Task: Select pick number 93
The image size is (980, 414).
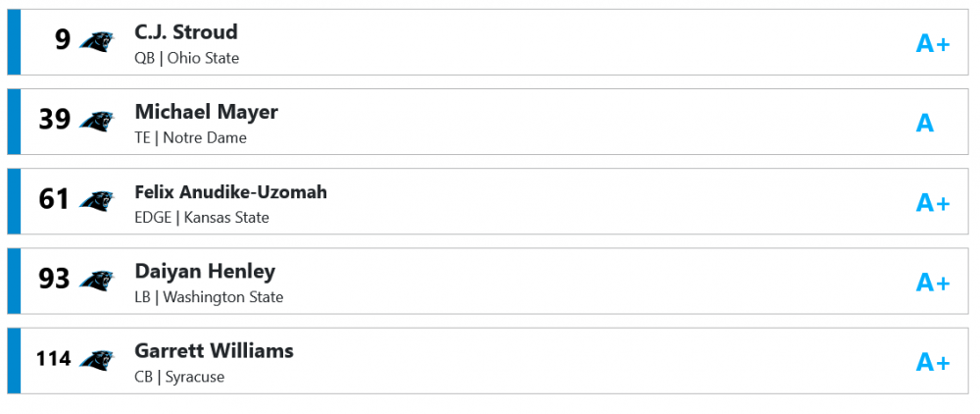Action: click(x=54, y=280)
